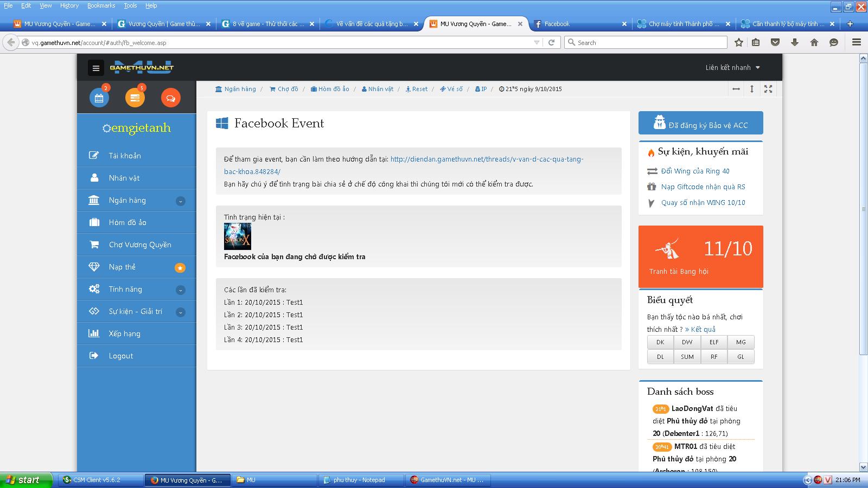Click Vé số in the breadcrumb bar
The width and height of the screenshot is (868, 488).
pyautogui.click(x=451, y=89)
